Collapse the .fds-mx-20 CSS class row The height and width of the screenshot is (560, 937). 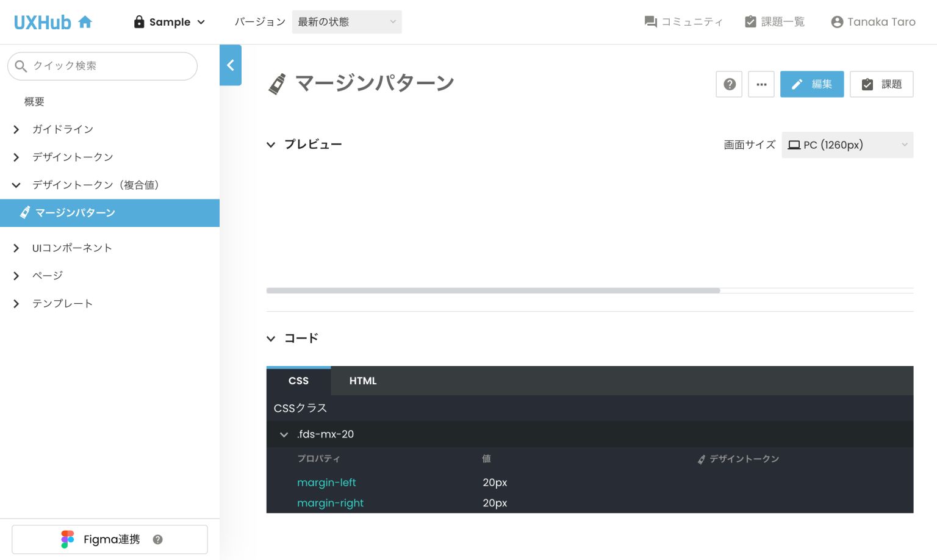pyautogui.click(x=283, y=434)
